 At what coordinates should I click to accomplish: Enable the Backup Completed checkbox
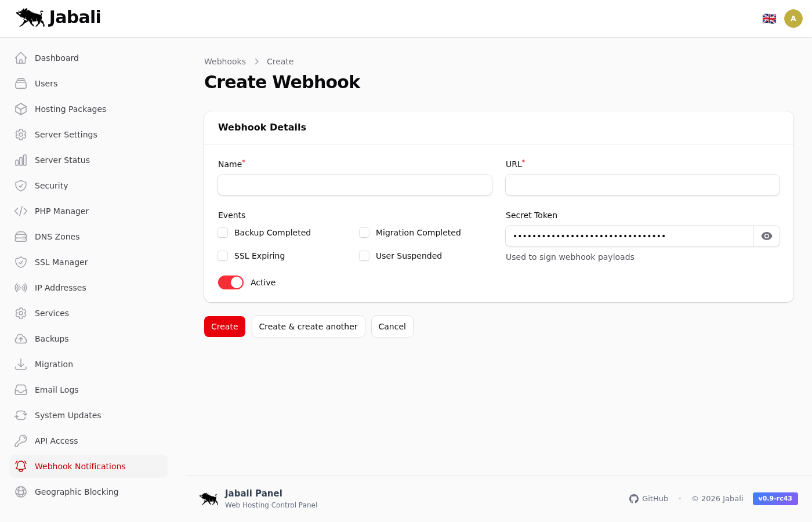[x=223, y=233]
